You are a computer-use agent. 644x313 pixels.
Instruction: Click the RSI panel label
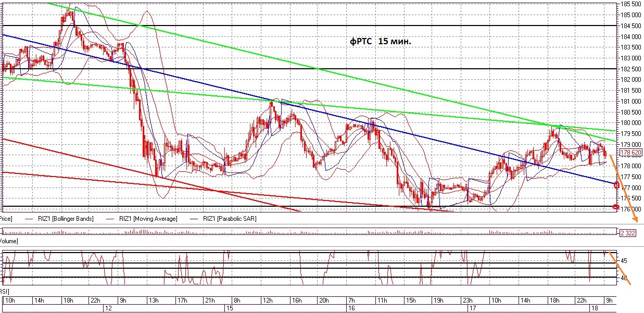click(5, 291)
